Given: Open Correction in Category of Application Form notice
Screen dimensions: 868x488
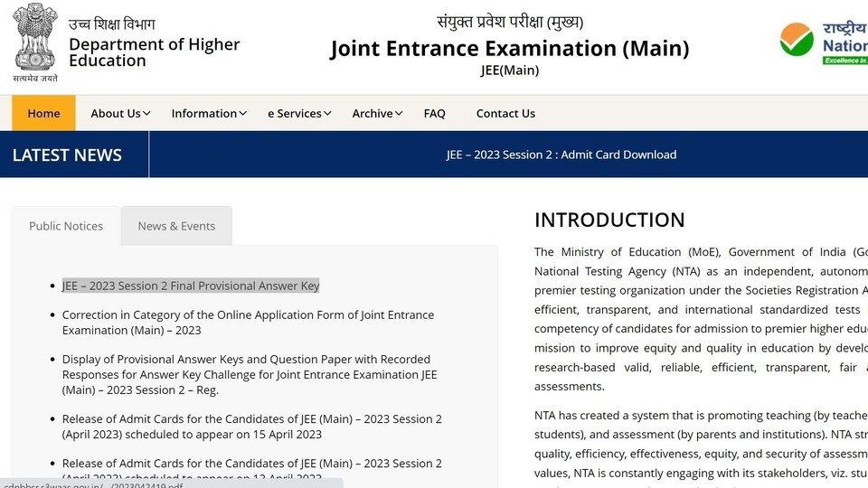Looking at the screenshot, I should click(x=248, y=323).
